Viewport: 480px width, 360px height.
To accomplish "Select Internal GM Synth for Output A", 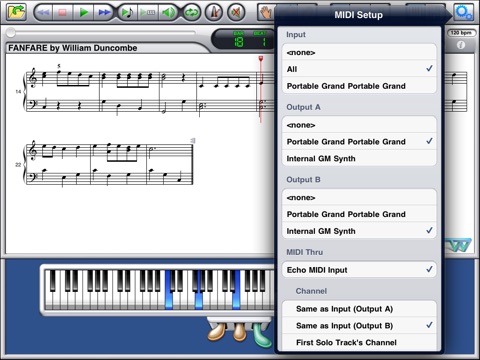I will click(x=359, y=159).
